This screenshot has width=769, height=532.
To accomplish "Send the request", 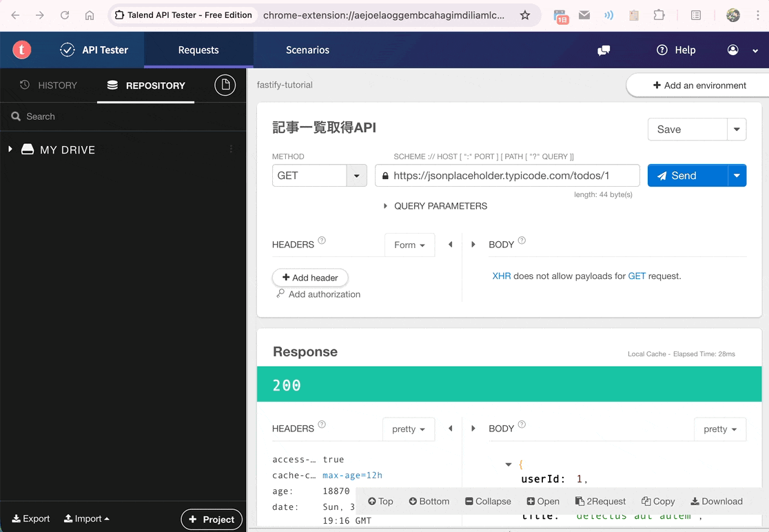I will (687, 176).
